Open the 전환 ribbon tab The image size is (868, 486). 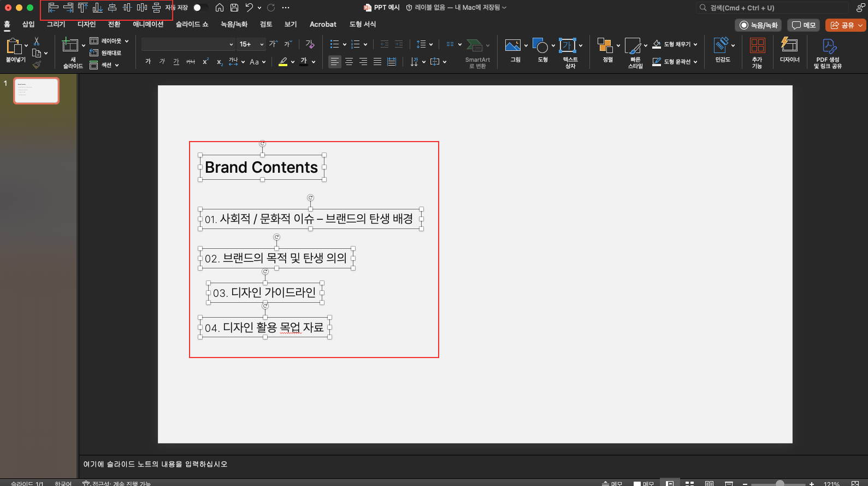pyautogui.click(x=114, y=24)
